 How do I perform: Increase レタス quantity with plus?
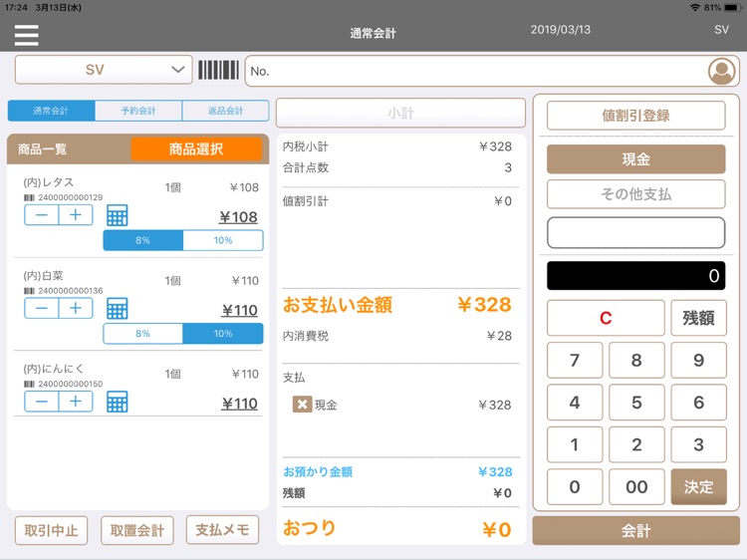pos(76,215)
